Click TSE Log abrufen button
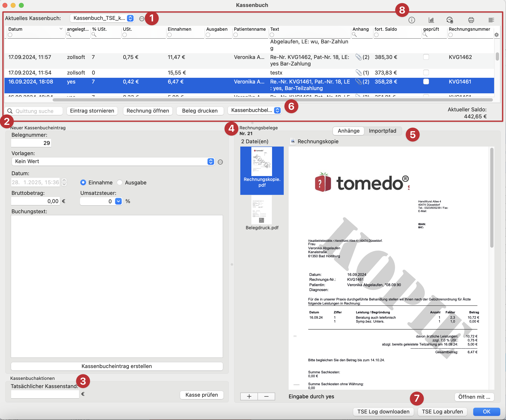The image size is (506, 420). pyautogui.click(x=442, y=412)
